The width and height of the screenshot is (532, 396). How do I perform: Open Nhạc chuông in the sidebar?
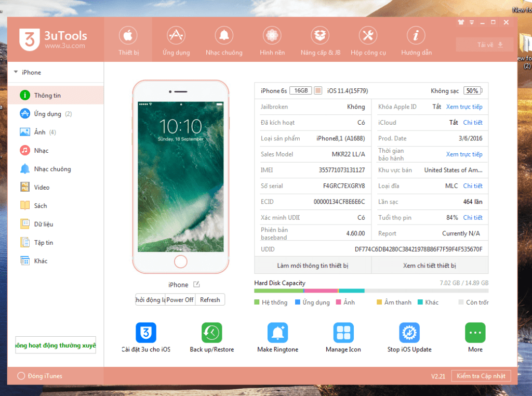56,169
